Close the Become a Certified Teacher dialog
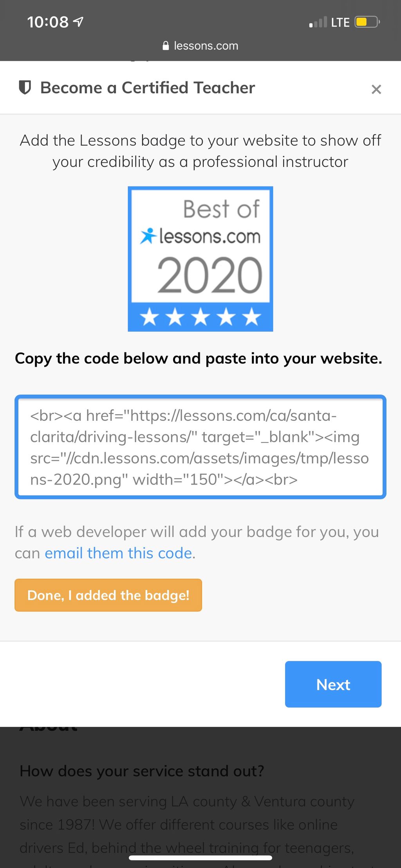The width and height of the screenshot is (401, 868). [x=376, y=89]
